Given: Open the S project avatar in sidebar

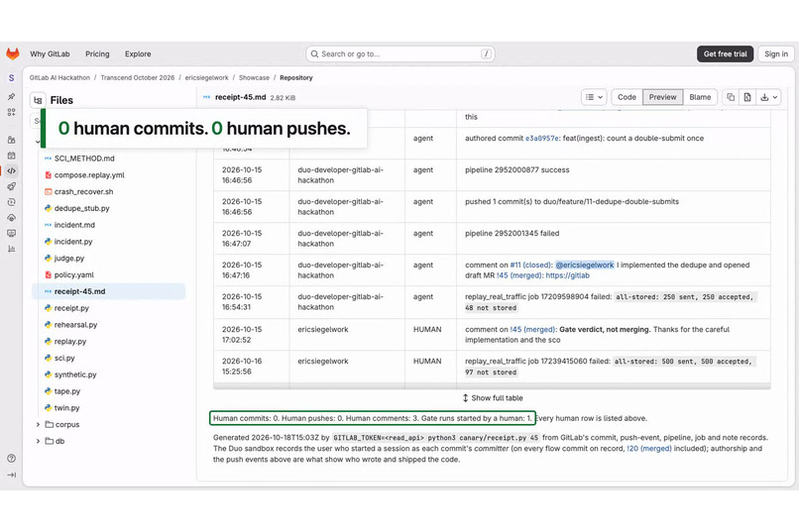Looking at the screenshot, I should [x=11, y=78].
